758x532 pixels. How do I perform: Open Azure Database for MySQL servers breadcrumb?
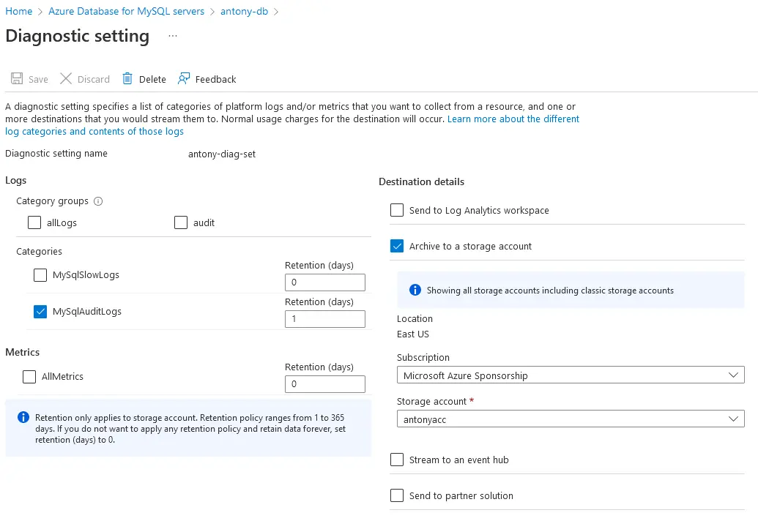pos(126,12)
